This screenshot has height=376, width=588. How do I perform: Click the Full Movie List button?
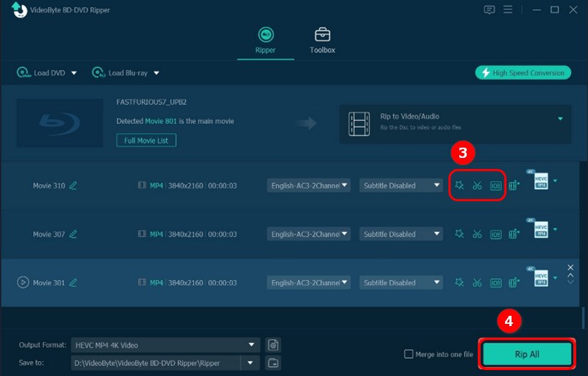[x=146, y=140]
